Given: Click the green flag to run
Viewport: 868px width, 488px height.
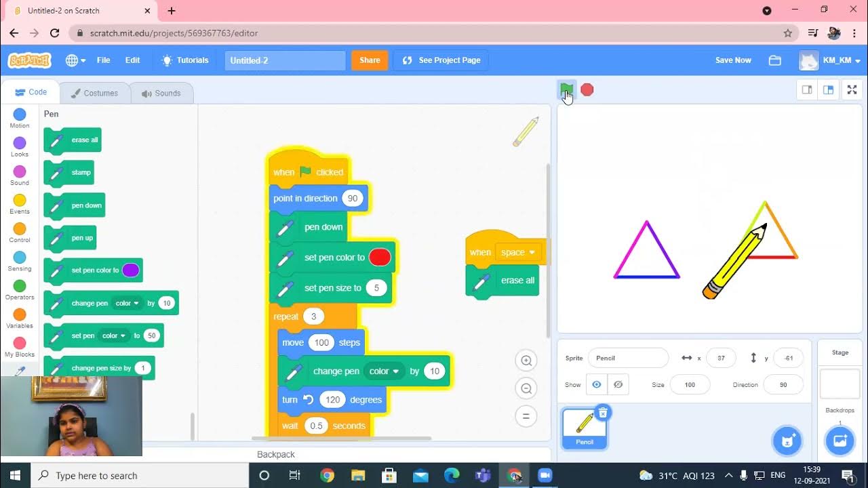Looking at the screenshot, I should (x=566, y=89).
